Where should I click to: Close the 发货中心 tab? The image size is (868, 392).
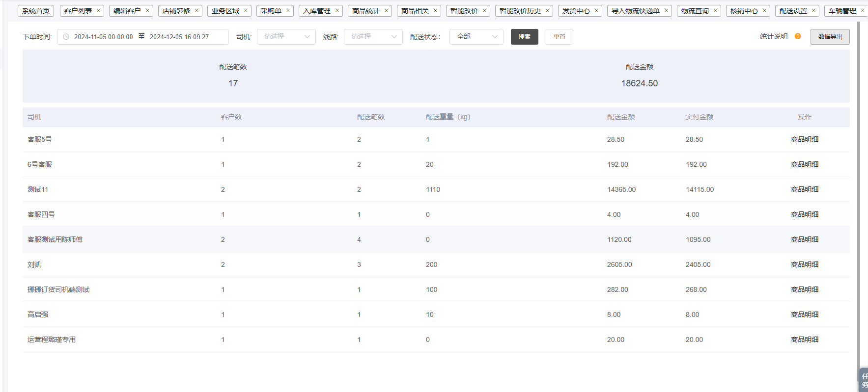[x=596, y=10]
